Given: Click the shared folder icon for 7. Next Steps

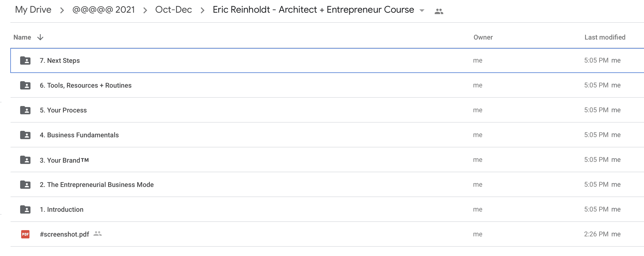Looking at the screenshot, I should click(25, 61).
